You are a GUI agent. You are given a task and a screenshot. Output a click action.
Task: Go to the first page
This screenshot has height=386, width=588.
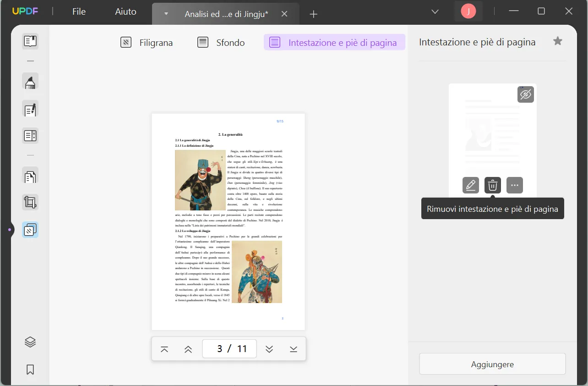pos(164,349)
